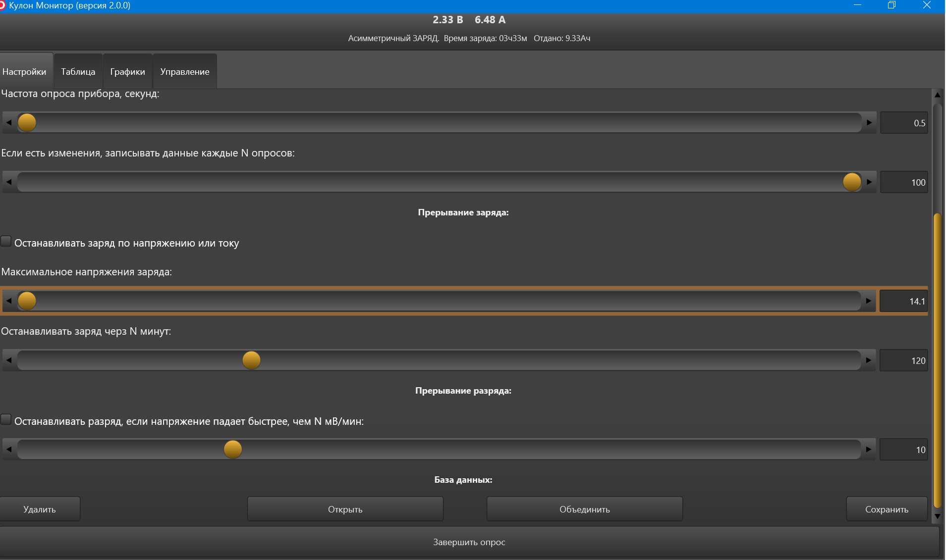Click the maximum charge voltage slider knob
The height and width of the screenshot is (560, 946).
[x=27, y=301]
